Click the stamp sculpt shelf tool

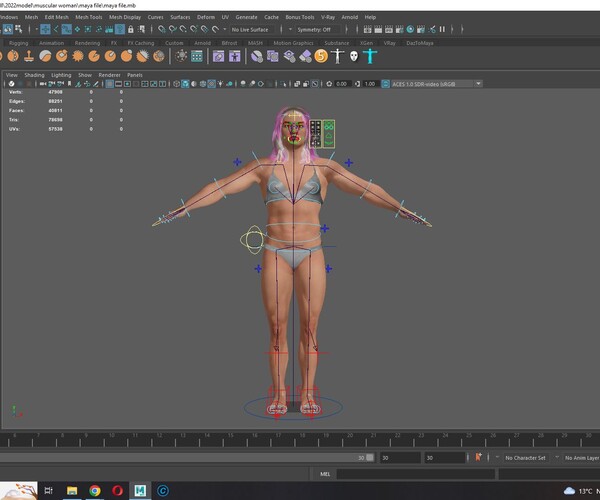[x=29, y=56]
